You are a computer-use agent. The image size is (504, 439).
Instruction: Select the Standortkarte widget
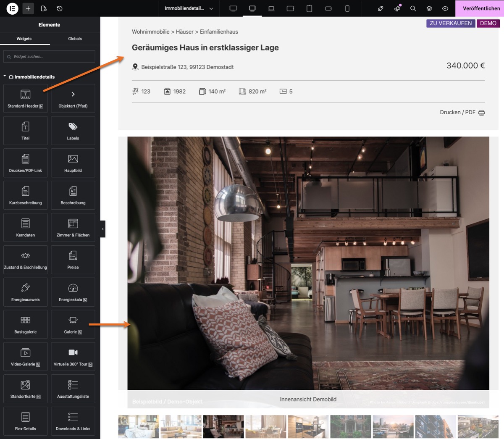25,389
